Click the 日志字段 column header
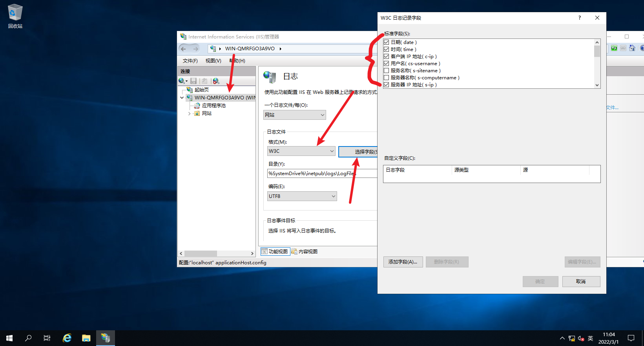This screenshot has width=644, height=346. tap(418, 170)
